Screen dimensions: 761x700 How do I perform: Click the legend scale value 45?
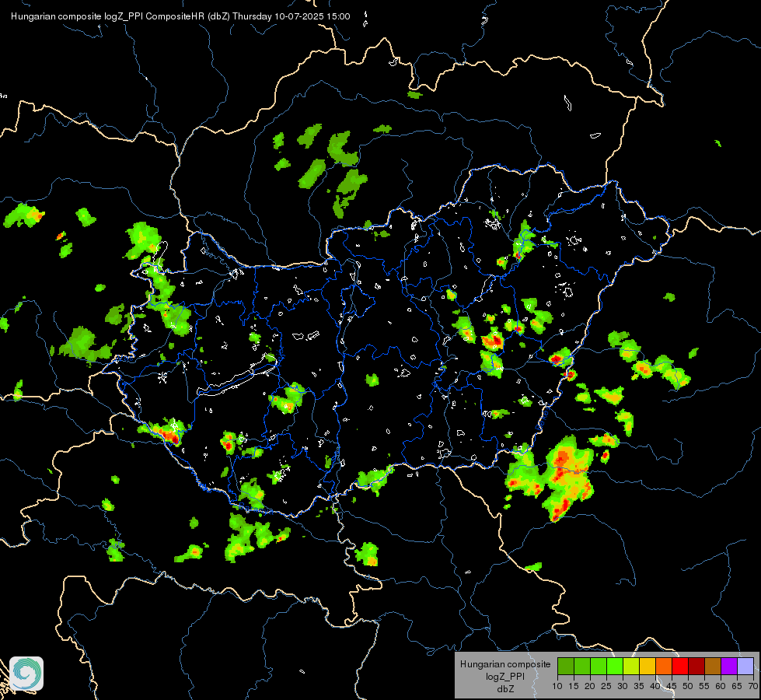(x=672, y=687)
